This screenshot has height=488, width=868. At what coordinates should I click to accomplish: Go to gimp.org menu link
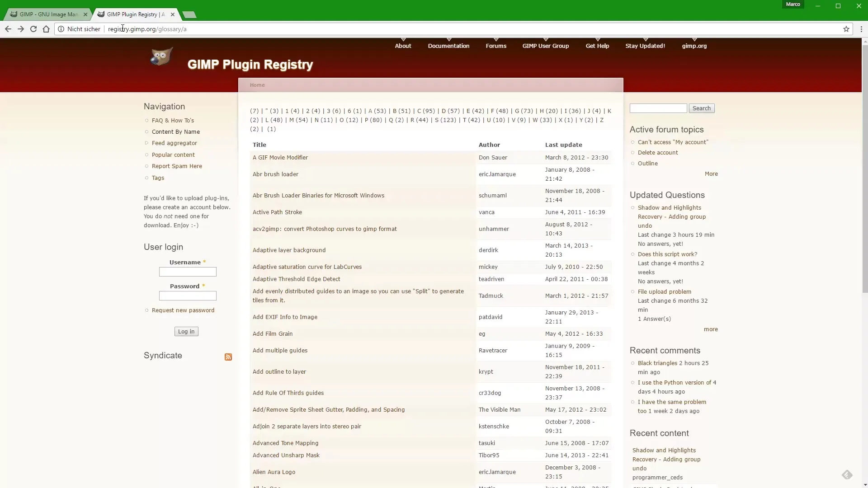[x=694, y=46]
